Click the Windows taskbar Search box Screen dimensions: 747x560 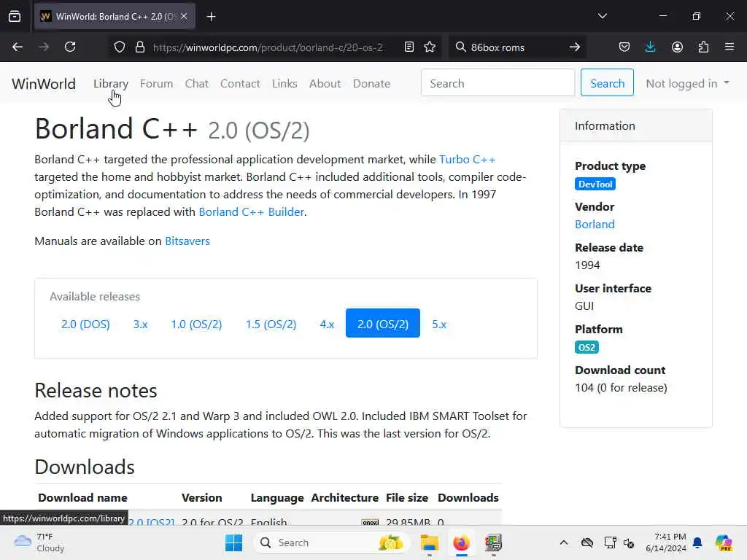[331, 542]
